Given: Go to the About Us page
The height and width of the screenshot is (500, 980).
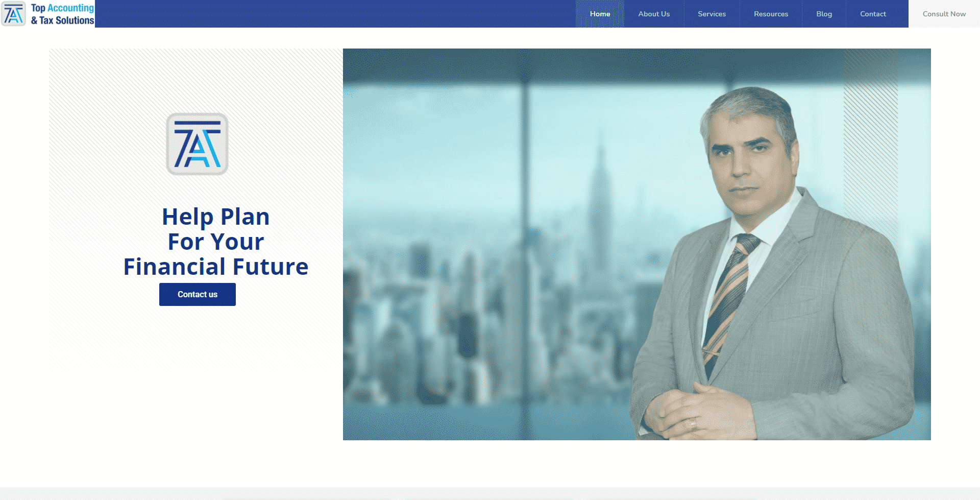Looking at the screenshot, I should [x=654, y=14].
